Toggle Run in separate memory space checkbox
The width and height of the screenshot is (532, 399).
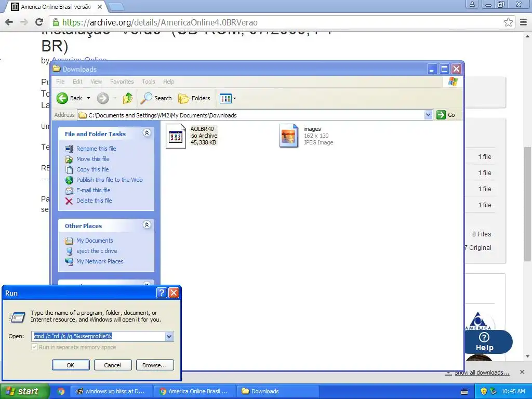coord(34,347)
